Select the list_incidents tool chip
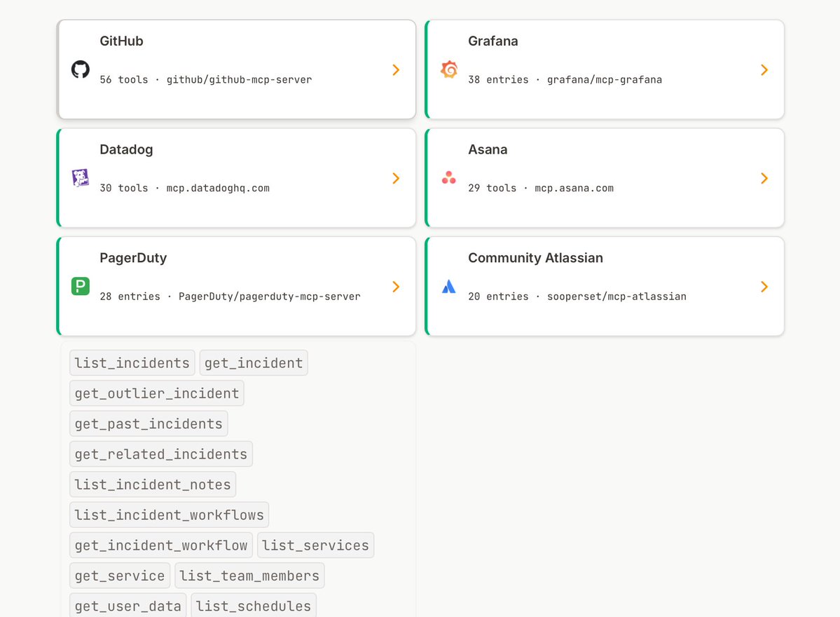Image resolution: width=840 pixels, height=617 pixels. [132, 363]
